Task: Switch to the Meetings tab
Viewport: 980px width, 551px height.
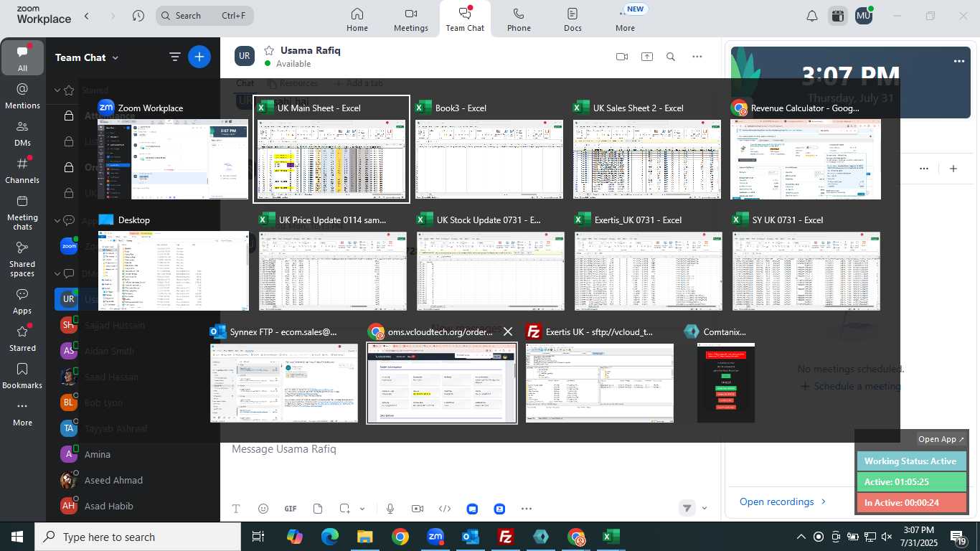Action: tap(410, 19)
